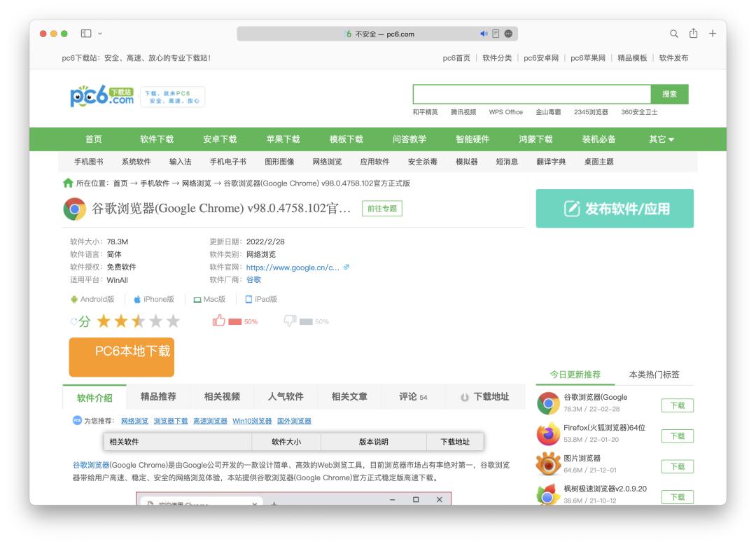This screenshot has height=544, width=756.
Task: Open the sidebar options dropdown arrow
Action: (100, 34)
